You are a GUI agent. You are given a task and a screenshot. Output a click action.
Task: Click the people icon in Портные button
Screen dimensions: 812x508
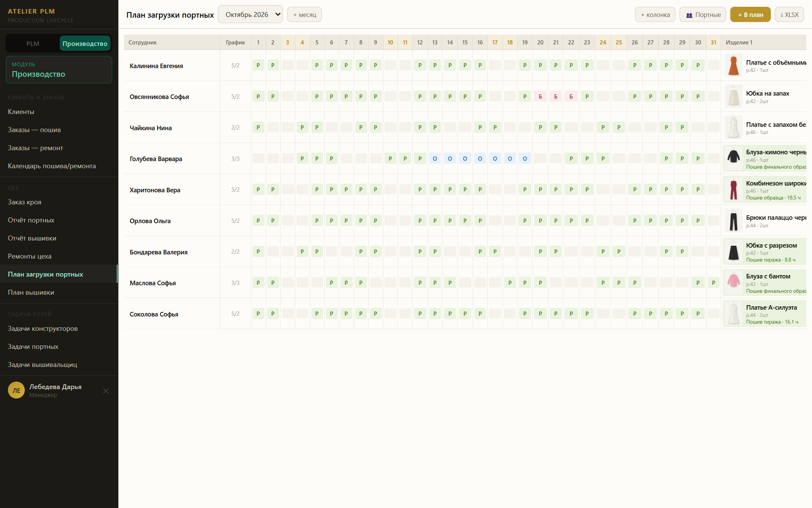coord(689,15)
